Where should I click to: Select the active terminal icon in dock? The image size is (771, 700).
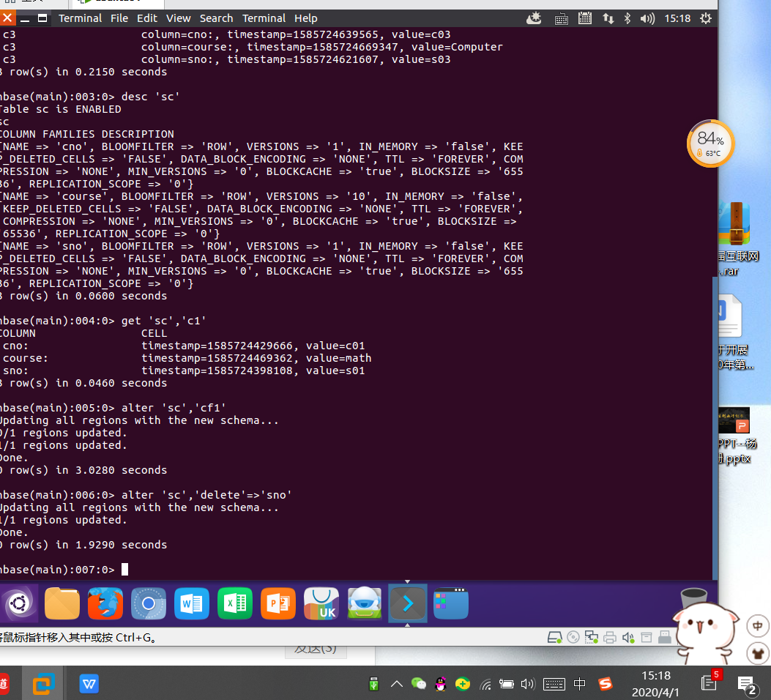point(408,603)
